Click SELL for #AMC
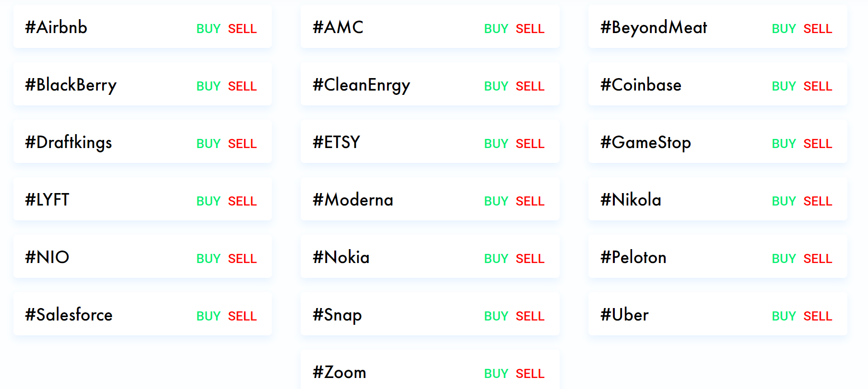This screenshot has width=868, height=389. pyautogui.click(x=530, y=29)
